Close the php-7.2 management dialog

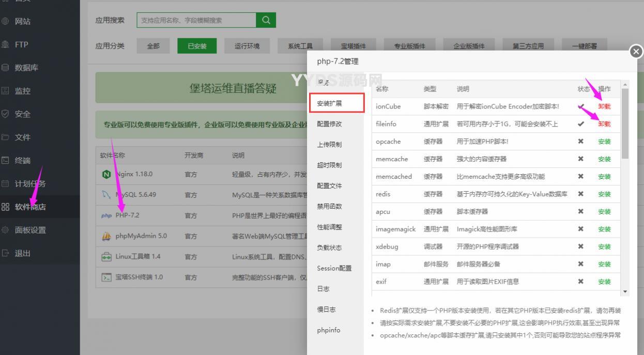coord(636,52)
